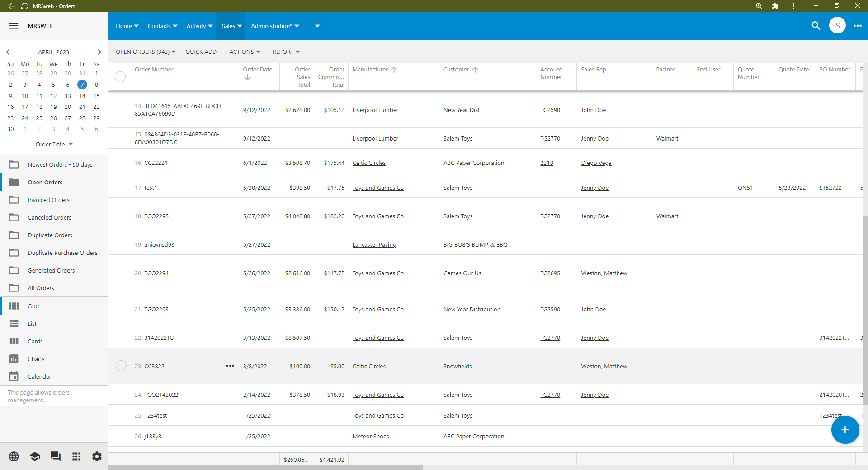
Task: Open the messages icon in the bottom toolbar
Action: click(x=55, y=456)
